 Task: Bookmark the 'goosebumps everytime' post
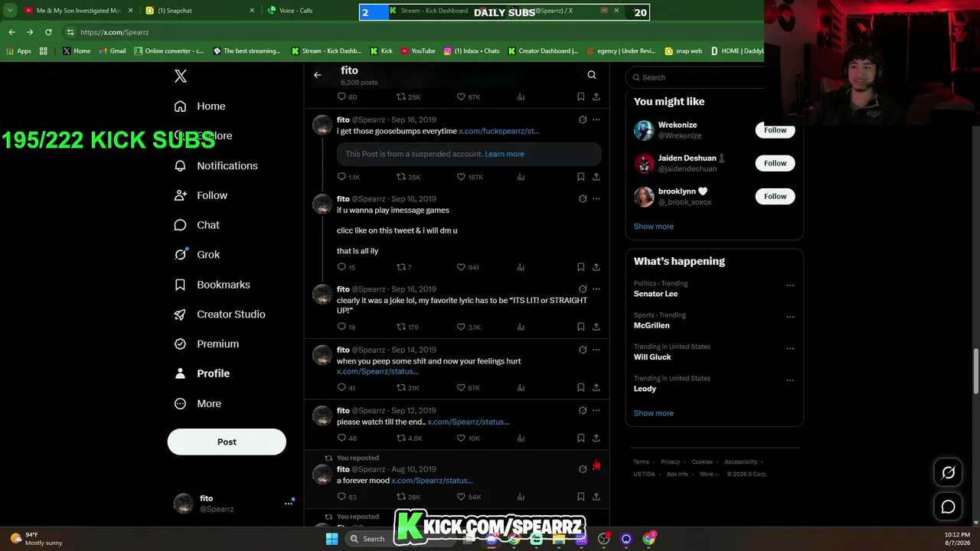coord(580,177)
